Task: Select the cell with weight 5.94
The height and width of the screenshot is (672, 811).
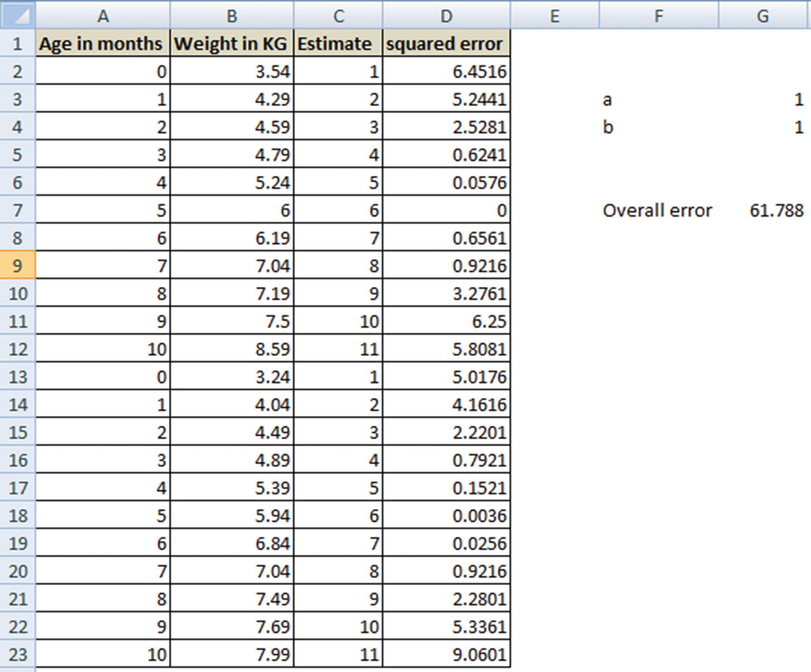Action: pos(232,516)
